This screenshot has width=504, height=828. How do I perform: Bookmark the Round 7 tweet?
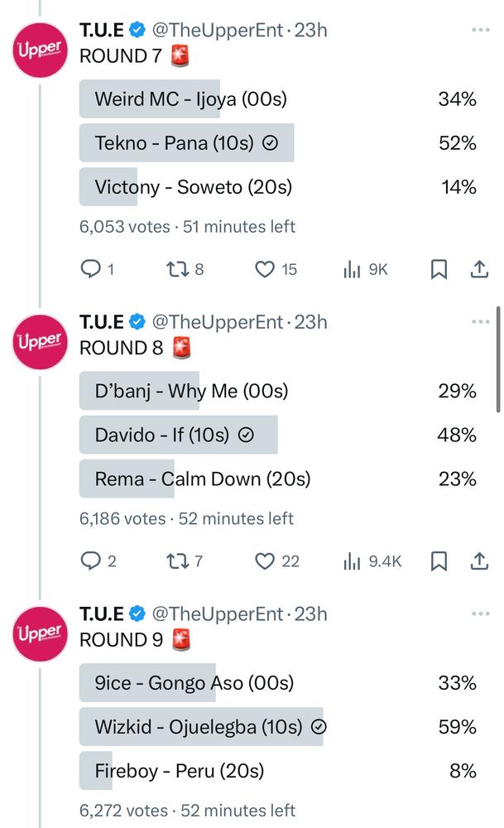click(x=439, y=269)
